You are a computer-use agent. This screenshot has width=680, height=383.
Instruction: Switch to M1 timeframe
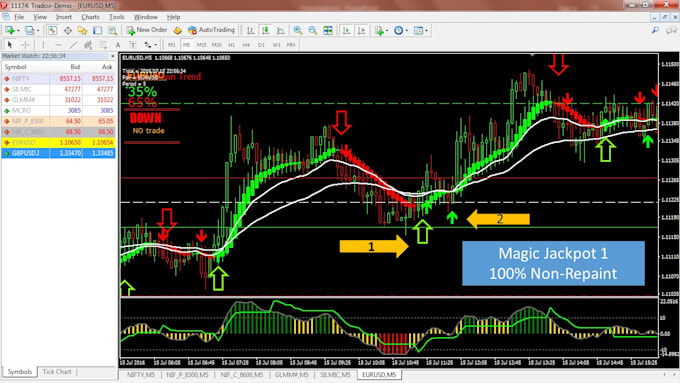pos(172,45)
